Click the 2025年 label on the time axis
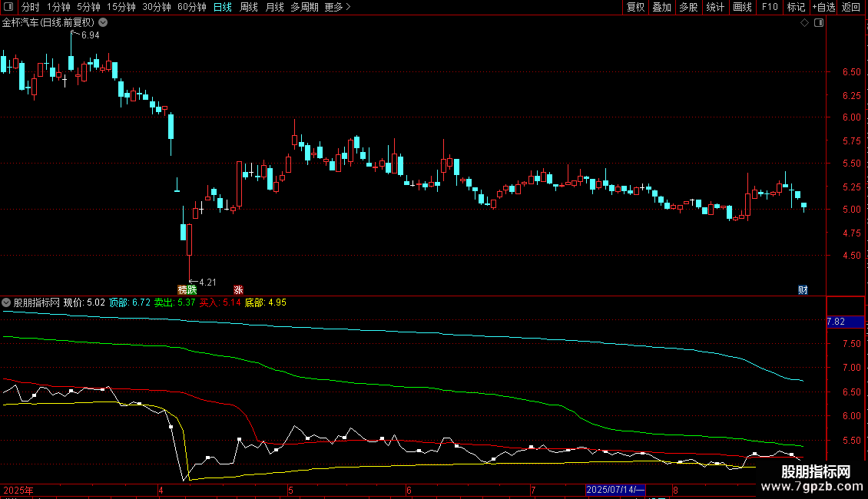This screenshot has height=499, width=868. tap(19, 490)
